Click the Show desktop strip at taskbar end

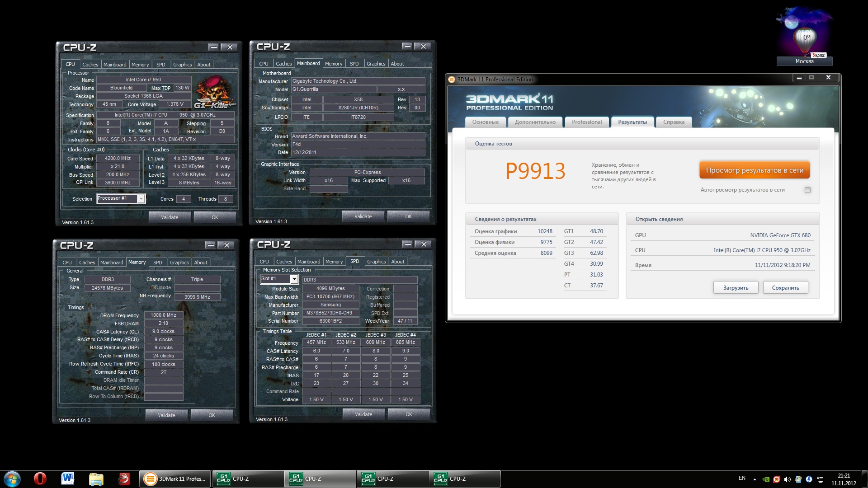[x=864, y=479]
